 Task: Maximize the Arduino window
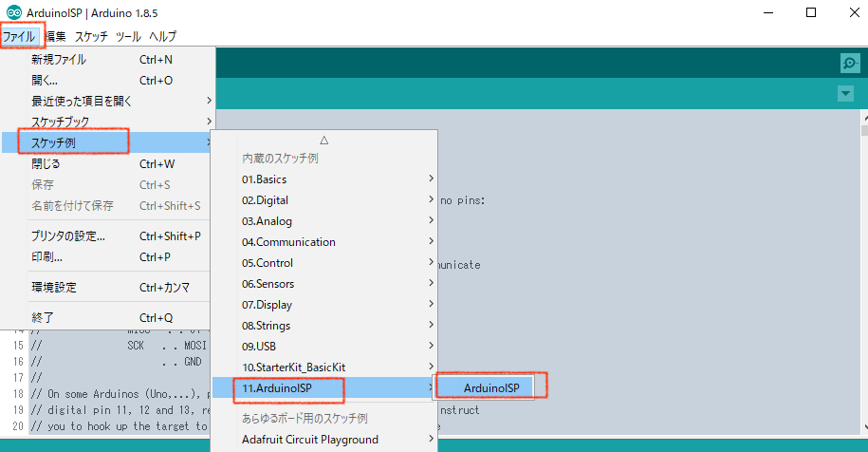coord(811,12)
